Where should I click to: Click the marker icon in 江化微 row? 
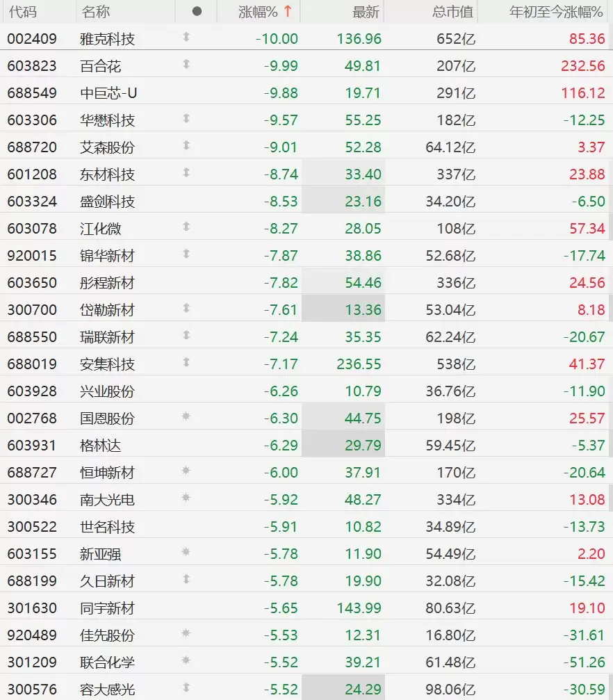pos(186,227)
